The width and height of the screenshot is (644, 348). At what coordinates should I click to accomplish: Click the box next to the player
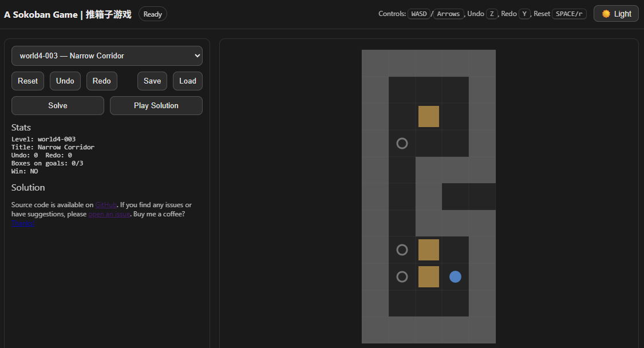pos(429,276)
